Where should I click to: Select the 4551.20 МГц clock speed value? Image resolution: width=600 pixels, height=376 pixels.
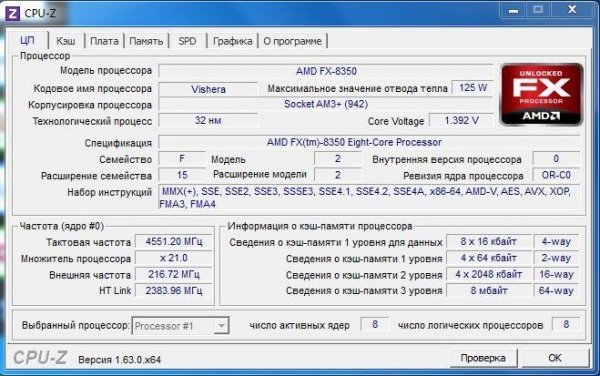coord(174,242)
